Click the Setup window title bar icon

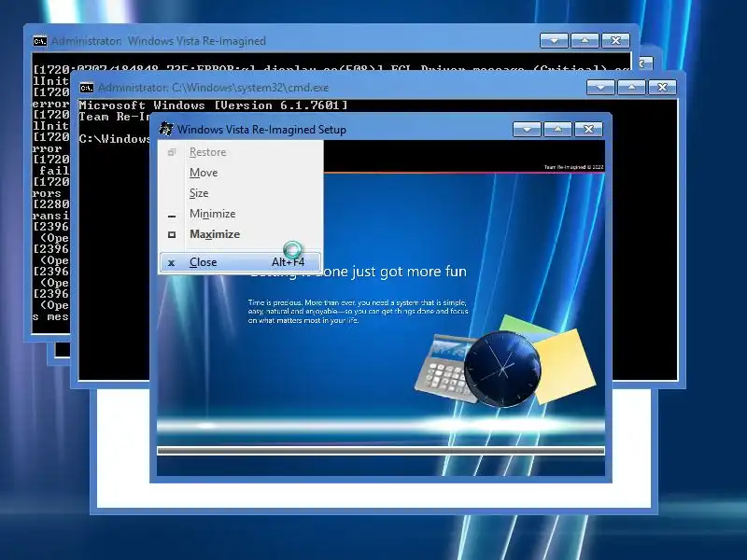(x=166, y=129)
